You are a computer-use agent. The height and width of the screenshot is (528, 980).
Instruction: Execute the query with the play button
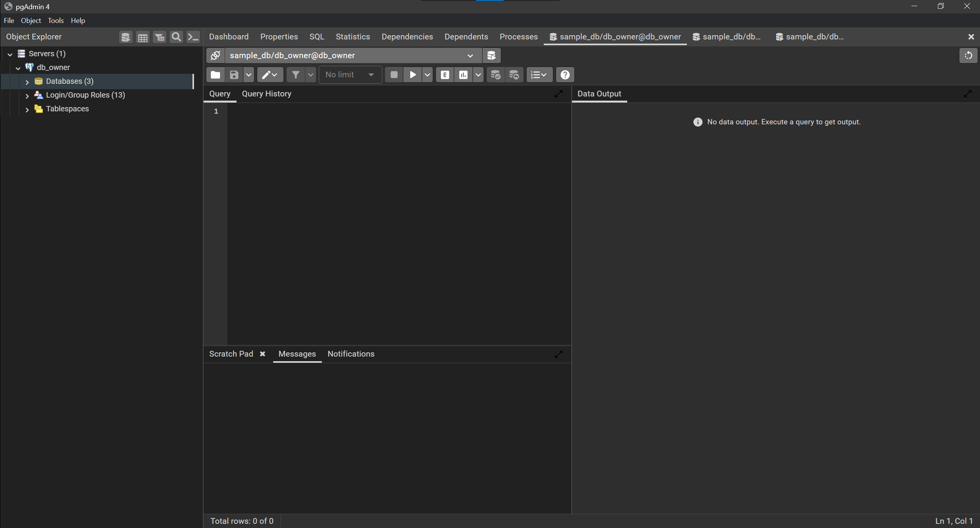pyautogui.click(x=413, y=75)
